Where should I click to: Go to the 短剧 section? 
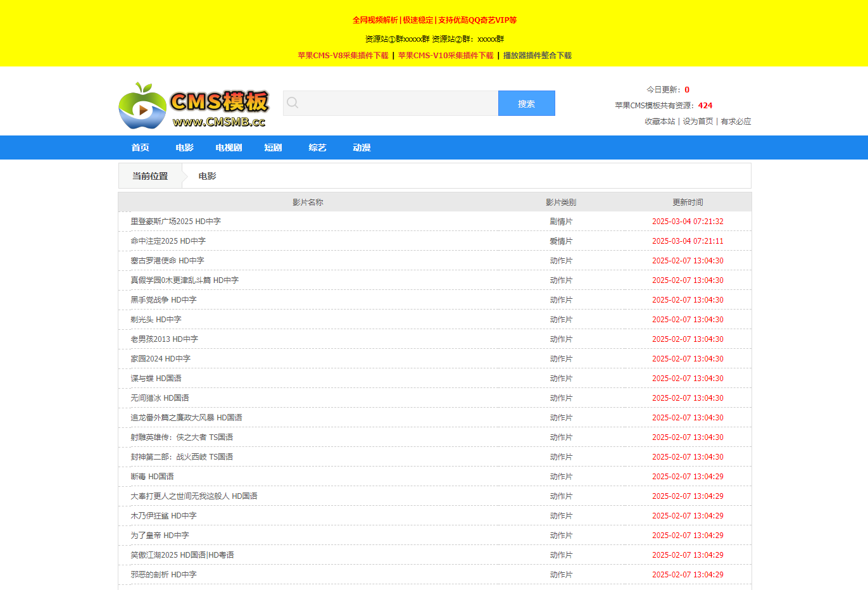click(x=273, y=147)
